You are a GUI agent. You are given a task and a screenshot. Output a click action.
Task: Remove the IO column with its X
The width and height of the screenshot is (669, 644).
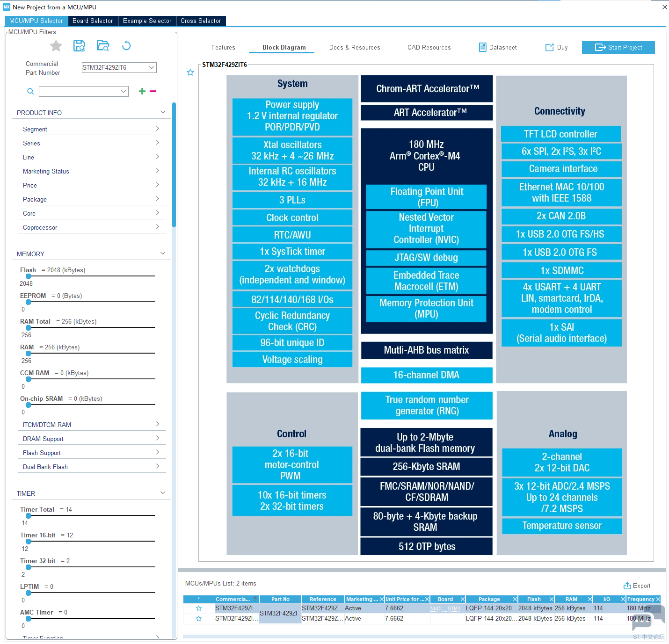coord(623,599)
